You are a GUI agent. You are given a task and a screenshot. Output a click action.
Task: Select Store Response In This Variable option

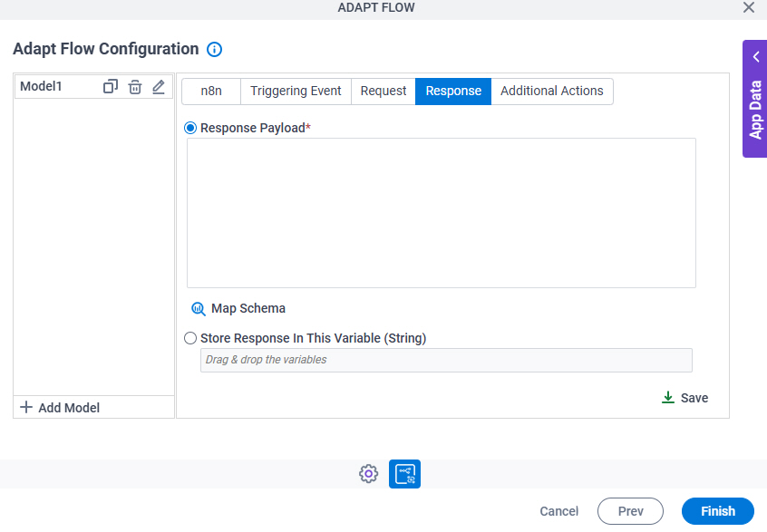tap(190, 338)
